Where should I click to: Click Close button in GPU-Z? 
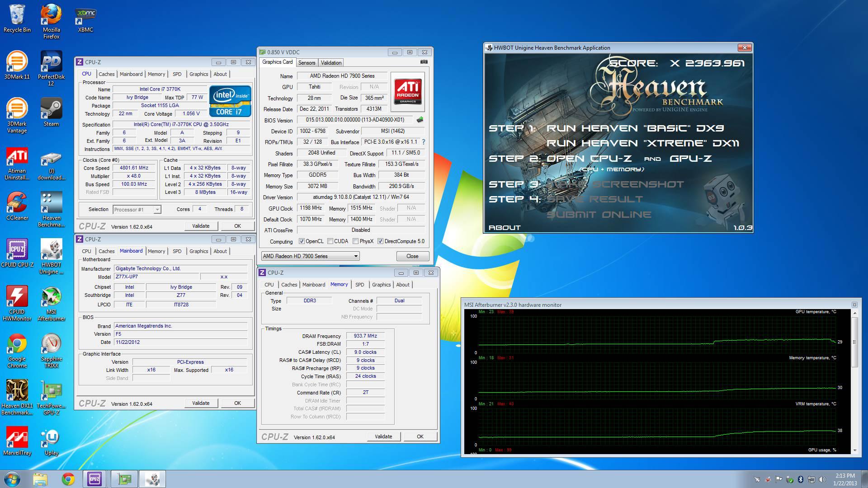pyautogui.click(x=412, y=256)
